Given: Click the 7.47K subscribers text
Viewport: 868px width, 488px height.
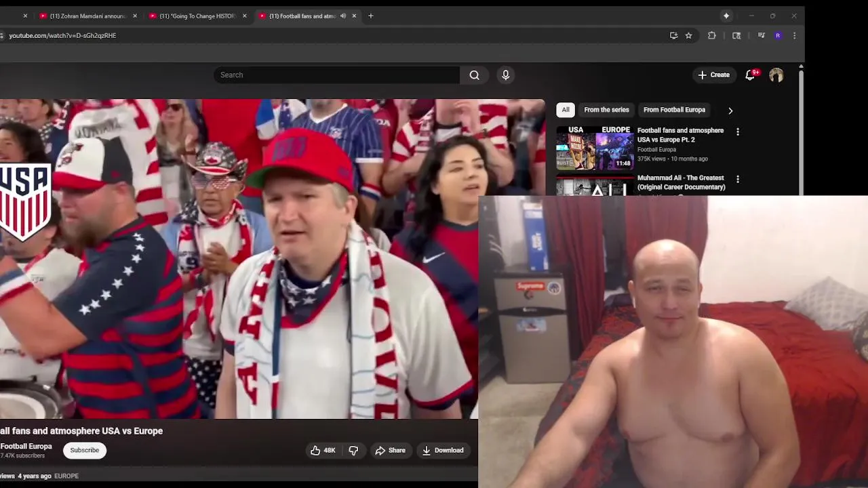Looking at the screenshot, I should pyautogui.click(x=22, y=455).
